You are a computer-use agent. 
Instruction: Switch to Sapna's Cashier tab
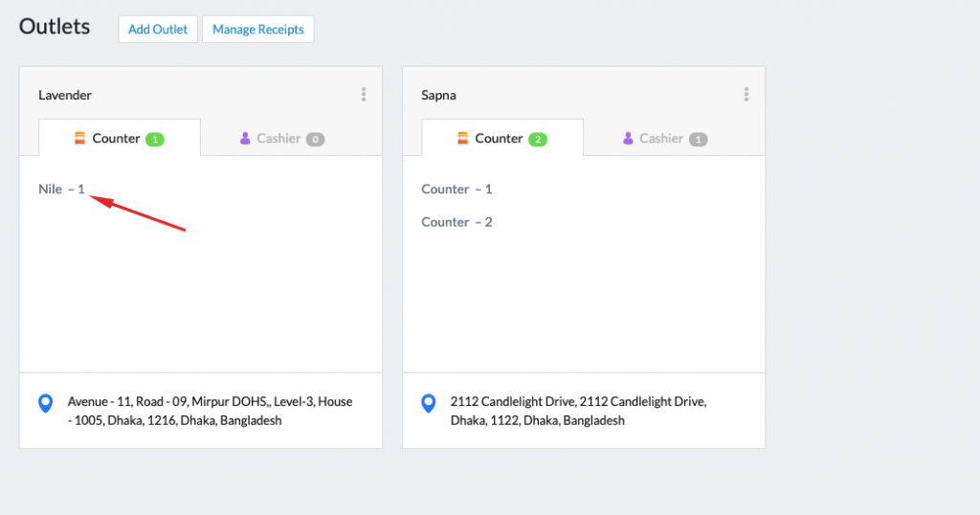point(665,138)
